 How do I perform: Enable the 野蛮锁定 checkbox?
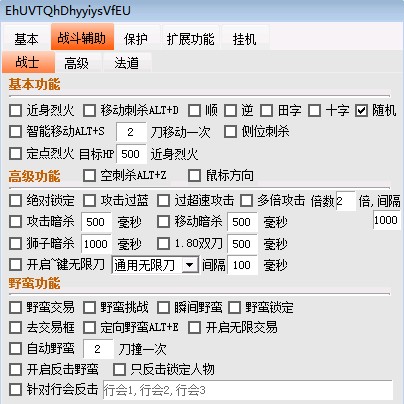(x=234, y=307)
